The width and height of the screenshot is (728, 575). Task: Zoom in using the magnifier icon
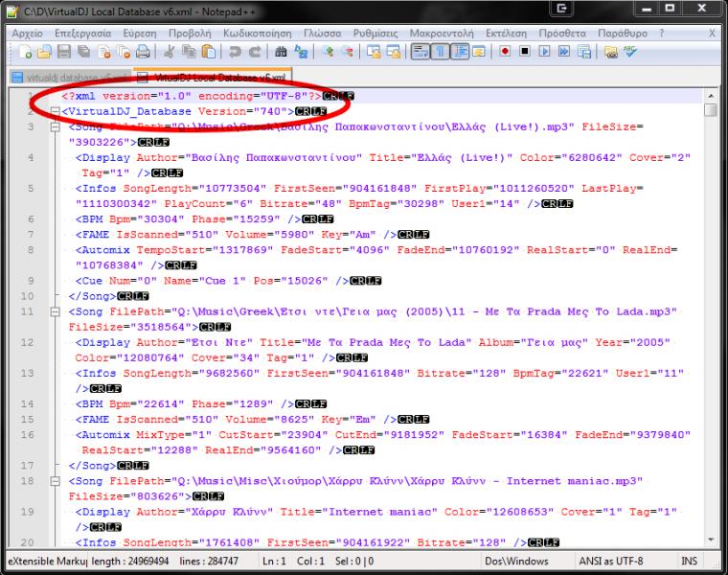pyautogui.click(x=328, y=52)
